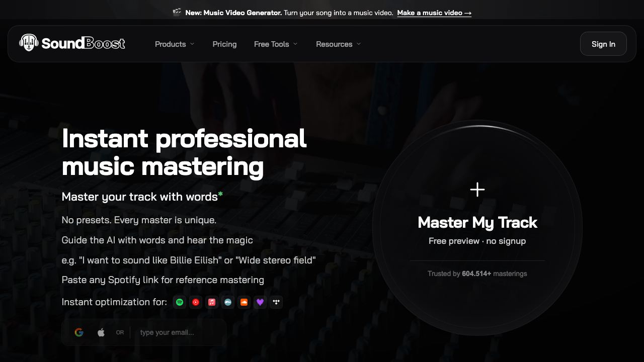The width and height of the screenshot is (644, 362).
Task: Select the Apple Music platform icon
Action: coord(212,302)
